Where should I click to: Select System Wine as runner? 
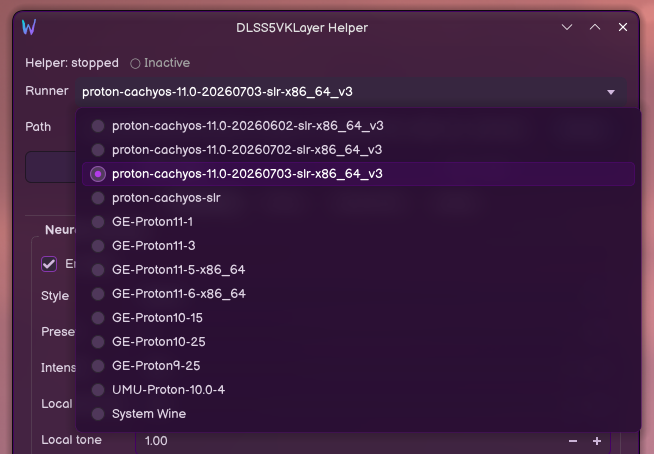tap(358, 414)
